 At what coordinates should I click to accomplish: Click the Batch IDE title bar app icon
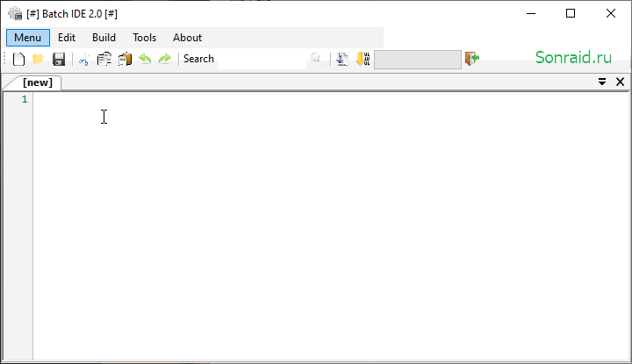pos(15,14)
